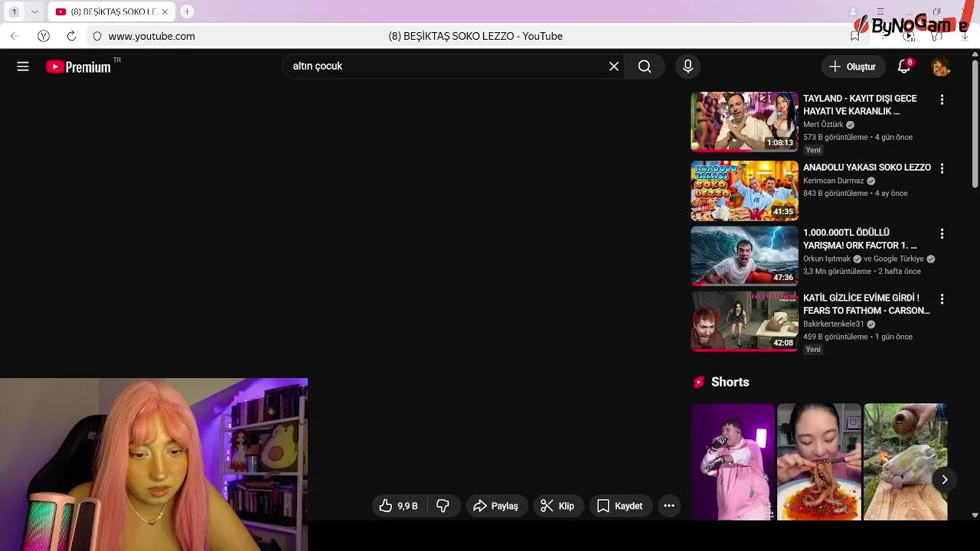Open title TAYLAND - KAYIT DIŞI GECE
Image resolution: width=980 pixels, height=551 pixels.
coord(860,105)
